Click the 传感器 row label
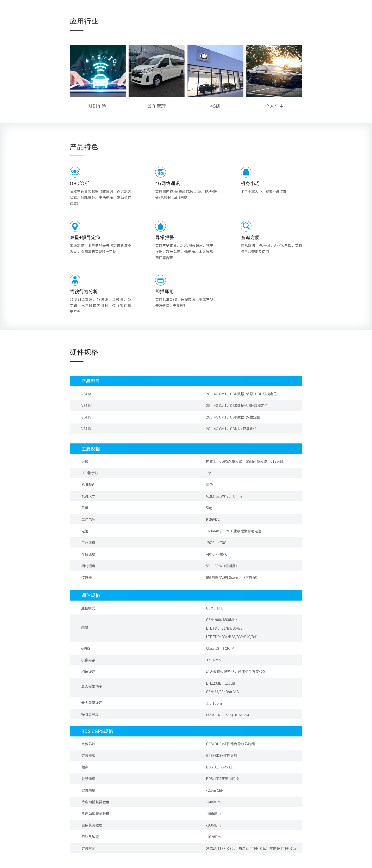 (x=87, y=578)
